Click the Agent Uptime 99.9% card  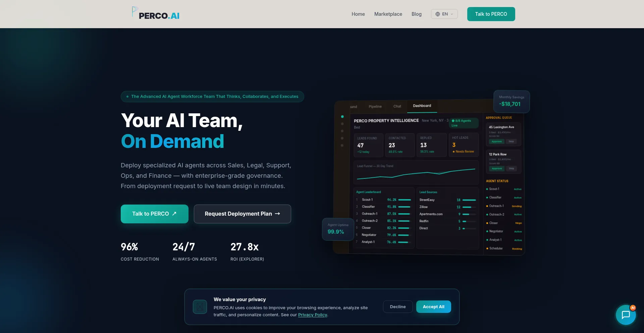pyautogui.click(x=338, y=229)
